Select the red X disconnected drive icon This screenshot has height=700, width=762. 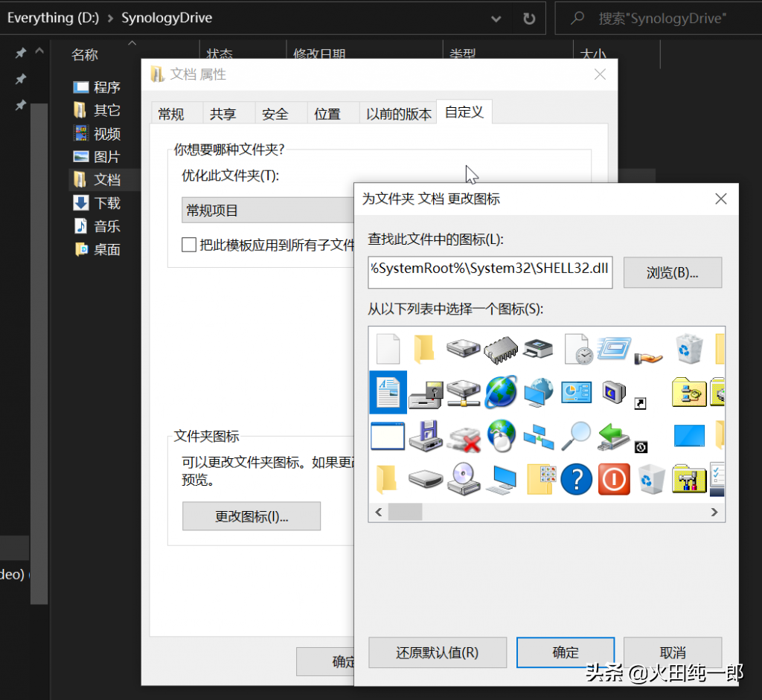pyautogui.click(x=464, y=439)
